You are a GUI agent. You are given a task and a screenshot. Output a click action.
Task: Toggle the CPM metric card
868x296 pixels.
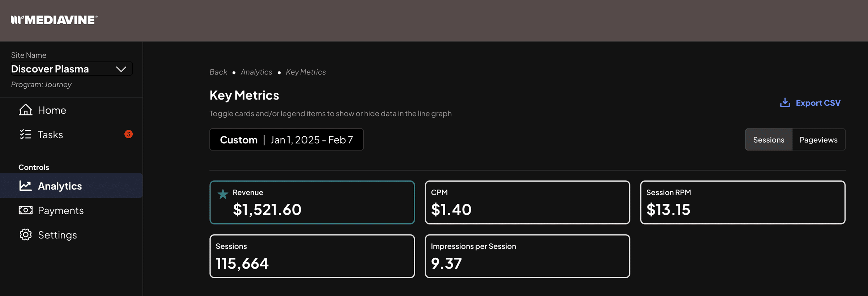coord(527,203)
